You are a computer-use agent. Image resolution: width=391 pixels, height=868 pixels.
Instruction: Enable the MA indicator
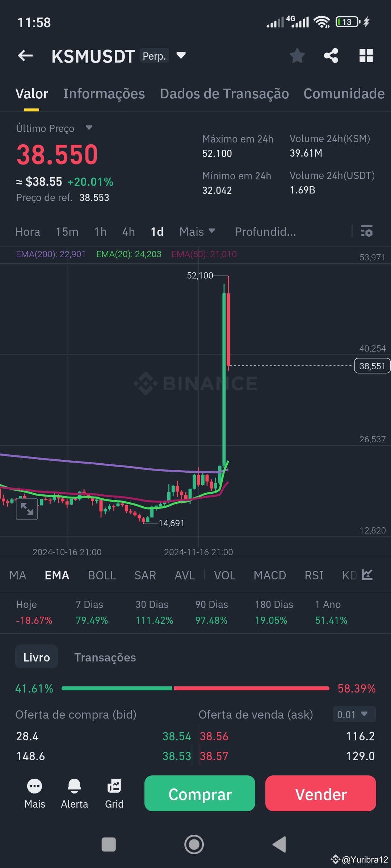(18, 575)
